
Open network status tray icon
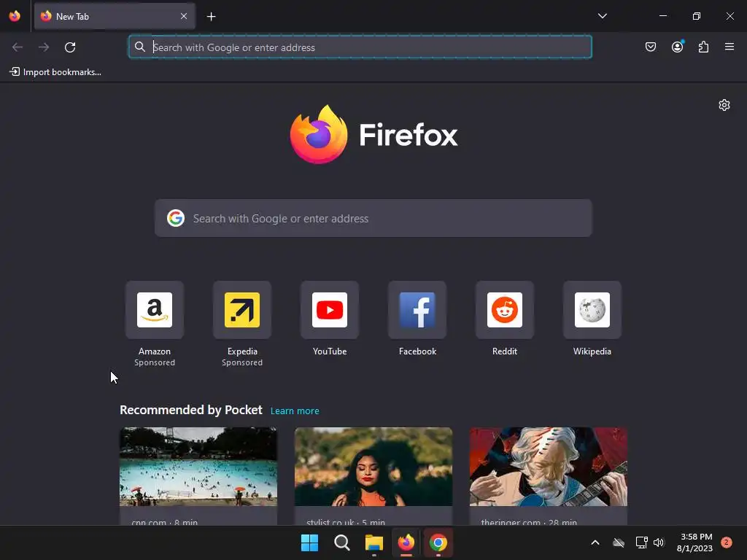[641, 542]
